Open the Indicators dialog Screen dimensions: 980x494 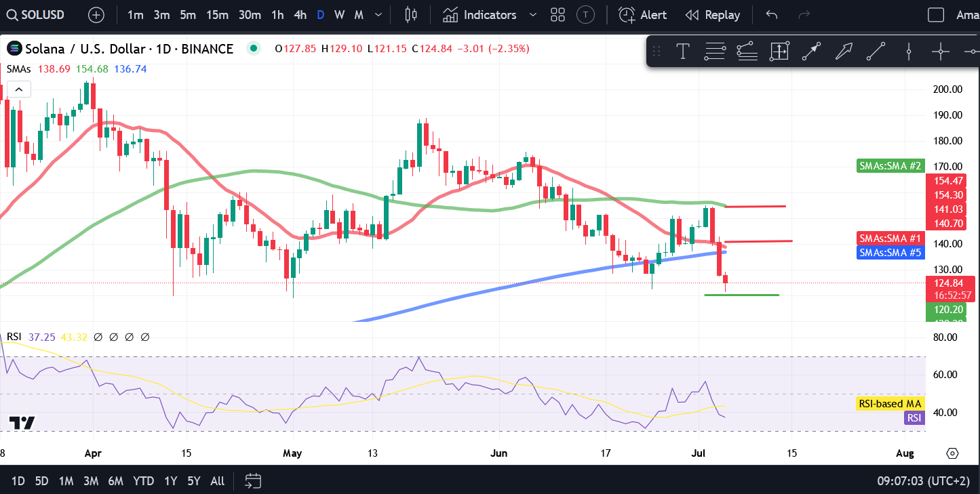[x=479, y=15]
